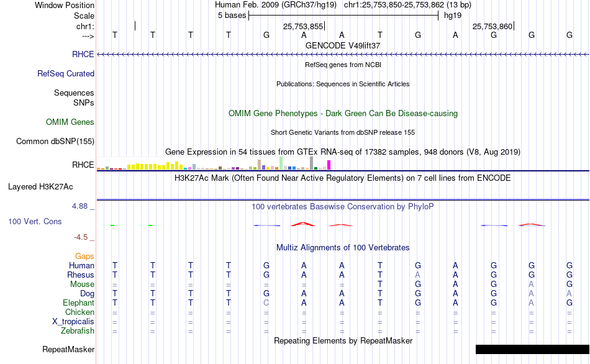
Task: Click Multiz Alignments of 100 Vertebrates title
Action: tap(343, 248)
